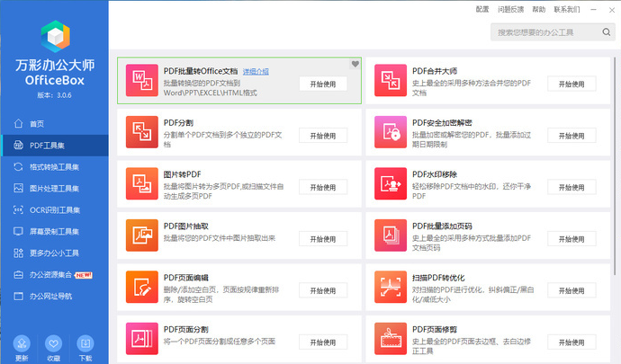Click 开始使用 for PDF页面编辑
Image resolution: width=621 pixels, height=364 pixels.
323,290
